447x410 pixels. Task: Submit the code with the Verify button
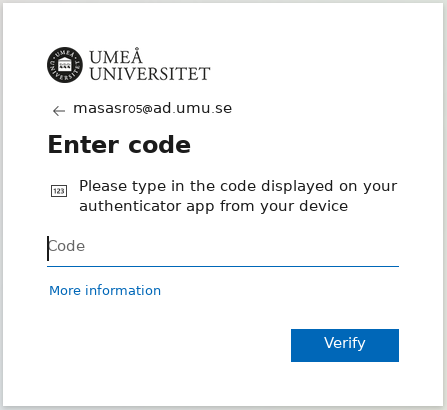coord(345,345)
